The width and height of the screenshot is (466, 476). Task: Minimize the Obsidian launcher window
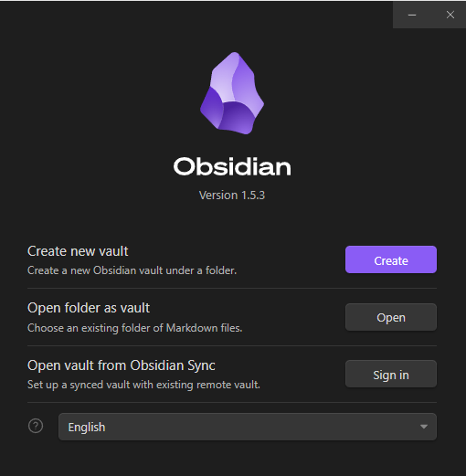[x=412, y=15]
